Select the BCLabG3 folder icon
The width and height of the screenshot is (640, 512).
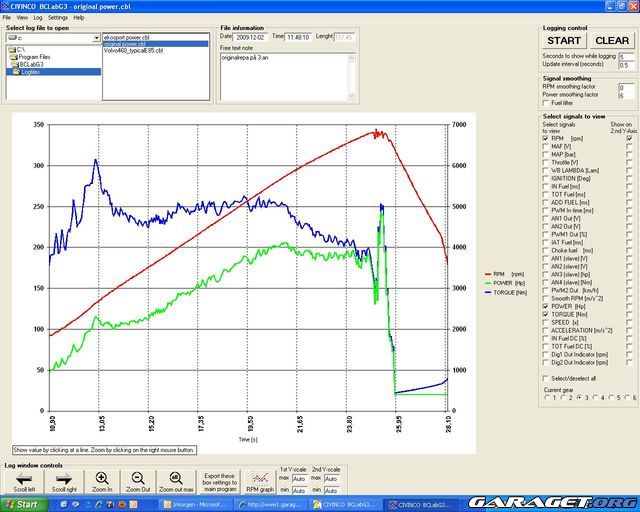click(14, 64)
